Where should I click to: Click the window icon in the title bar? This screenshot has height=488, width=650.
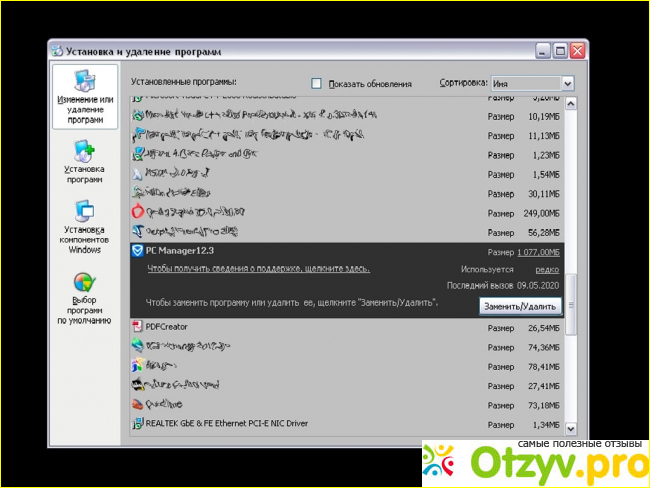coord(57,50)
